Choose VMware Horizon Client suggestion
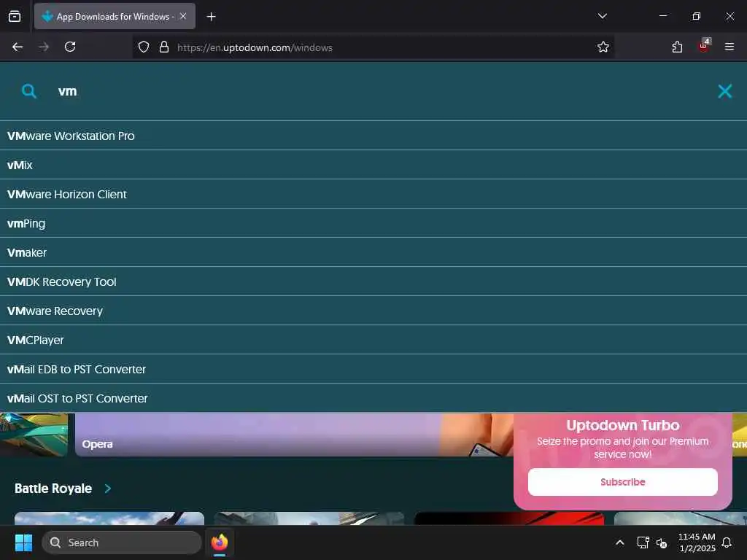Image resolution: width=747 pixels, height=560 pixels. (x=373, y=194)
